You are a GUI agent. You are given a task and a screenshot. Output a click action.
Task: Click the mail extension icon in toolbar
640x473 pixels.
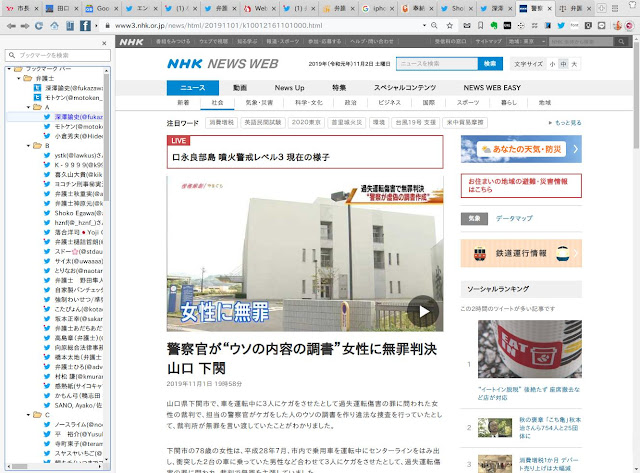467,26
